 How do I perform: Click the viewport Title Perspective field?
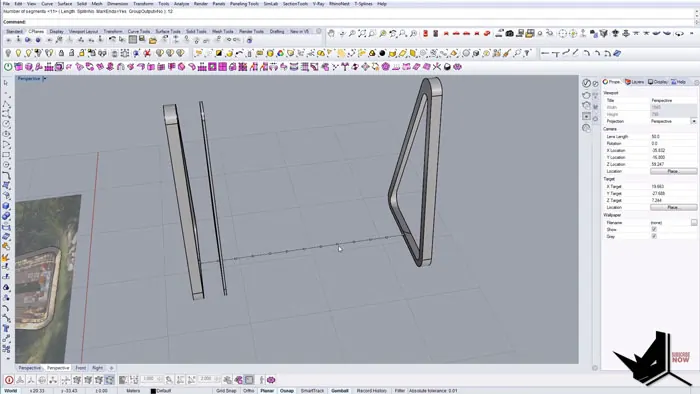point(673,100)
